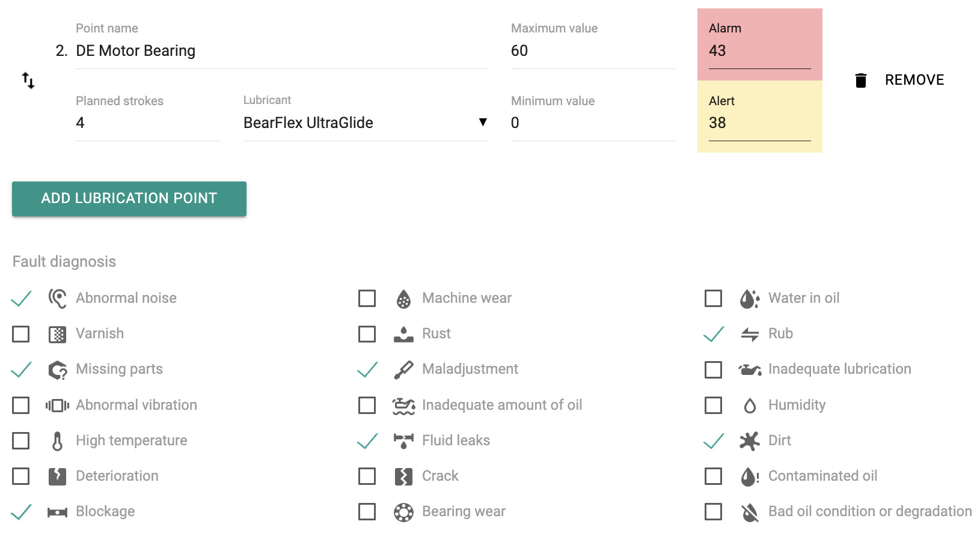This screenshot has height=548, width=980.
Task: Click the Bearing wear icon
Action: pyautogui.click(x=403, y=512)
